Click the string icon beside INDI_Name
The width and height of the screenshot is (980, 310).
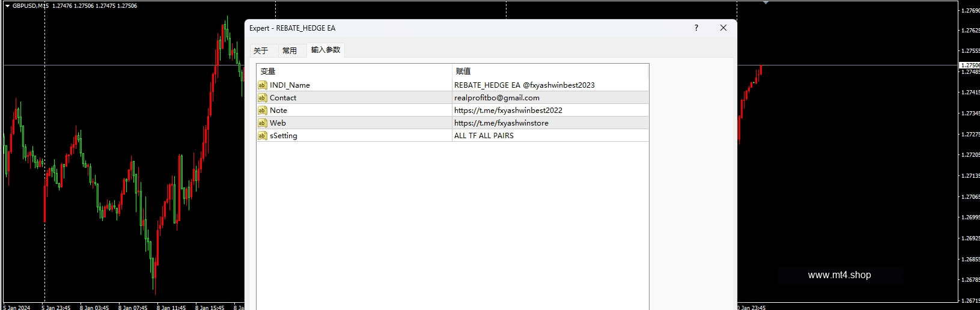click(x=262, y=85)
